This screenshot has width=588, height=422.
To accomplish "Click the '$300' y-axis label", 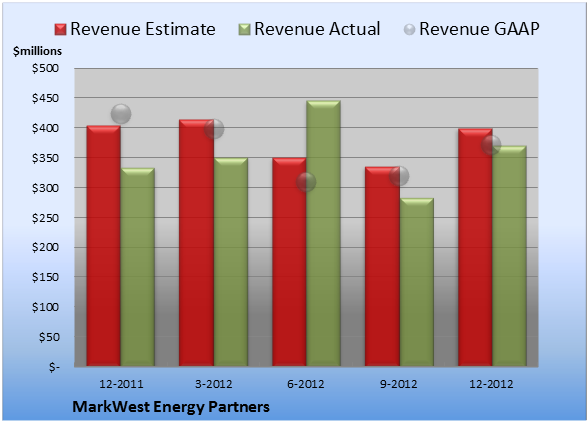I will click(x=45, y=188).
